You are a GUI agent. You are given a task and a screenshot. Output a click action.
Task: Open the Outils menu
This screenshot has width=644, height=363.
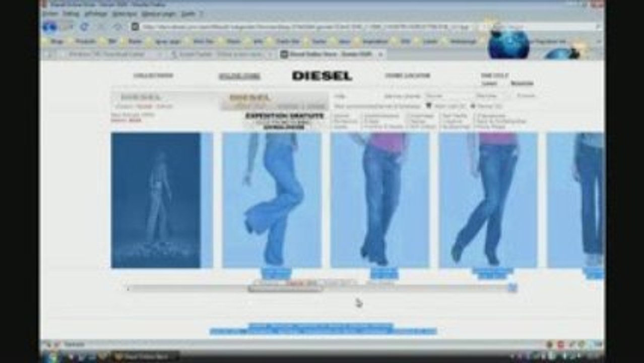tap(188, 14)
